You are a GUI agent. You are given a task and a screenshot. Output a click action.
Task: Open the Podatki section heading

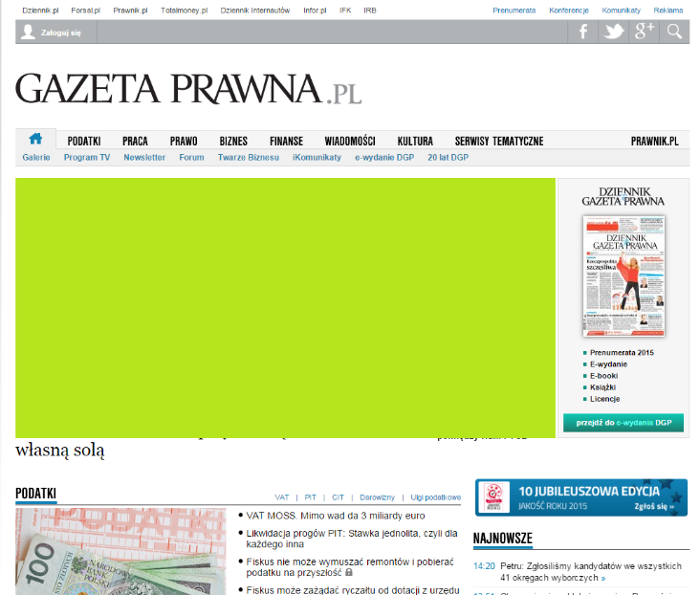coord(35,494)
